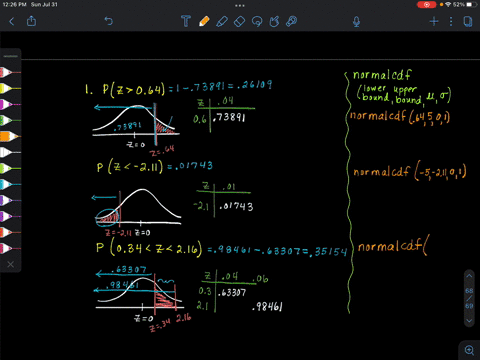The width and height of the screenshot is (480, 360).
Task: Pick the wide orange pen from sidebar
Action: pyautogui.click(x=10, y=136)
